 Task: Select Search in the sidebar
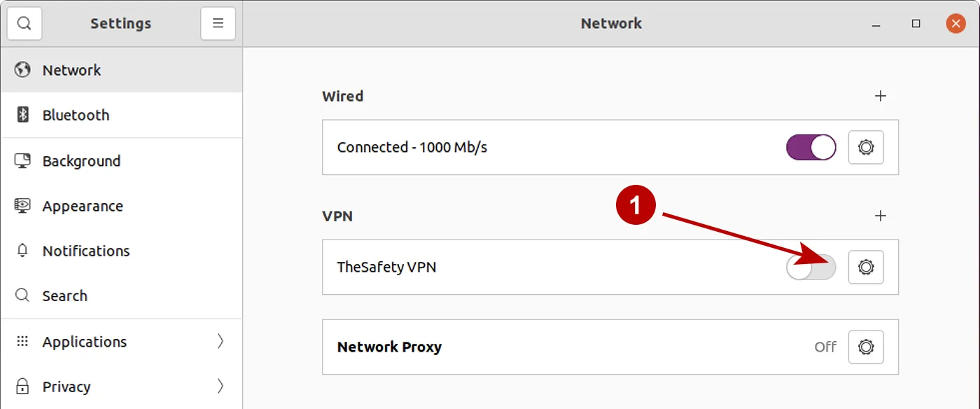[64, 296]
